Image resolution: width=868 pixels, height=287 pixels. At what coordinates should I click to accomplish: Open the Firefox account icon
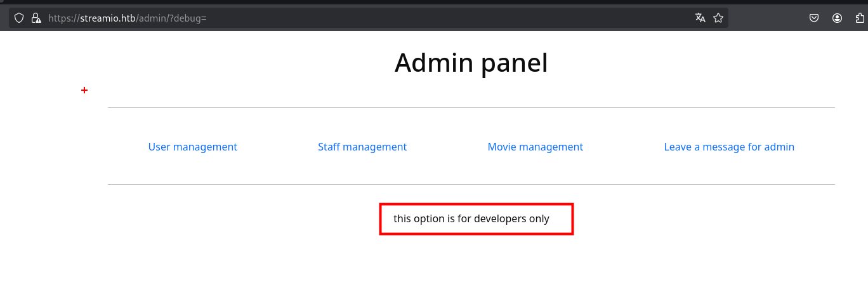coord(838,18)
